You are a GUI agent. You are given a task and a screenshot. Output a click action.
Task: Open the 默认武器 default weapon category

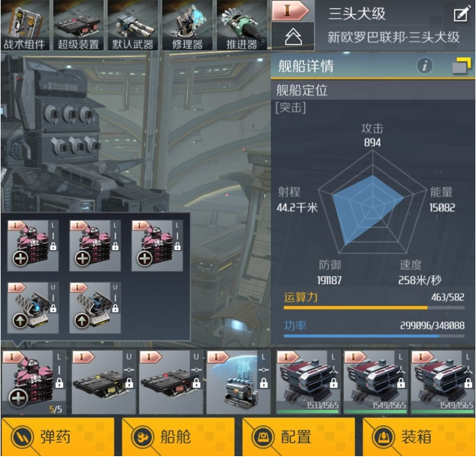click(x=133, y=26)
